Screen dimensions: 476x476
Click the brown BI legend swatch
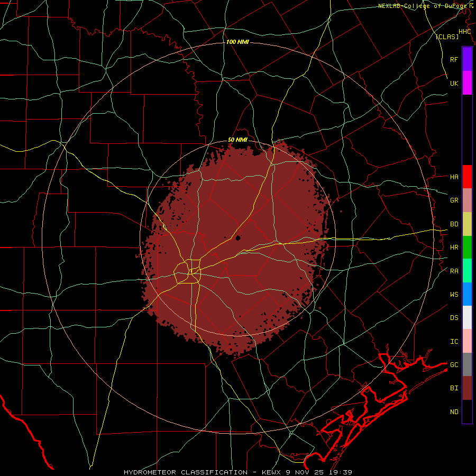click(x=467, y=388)
